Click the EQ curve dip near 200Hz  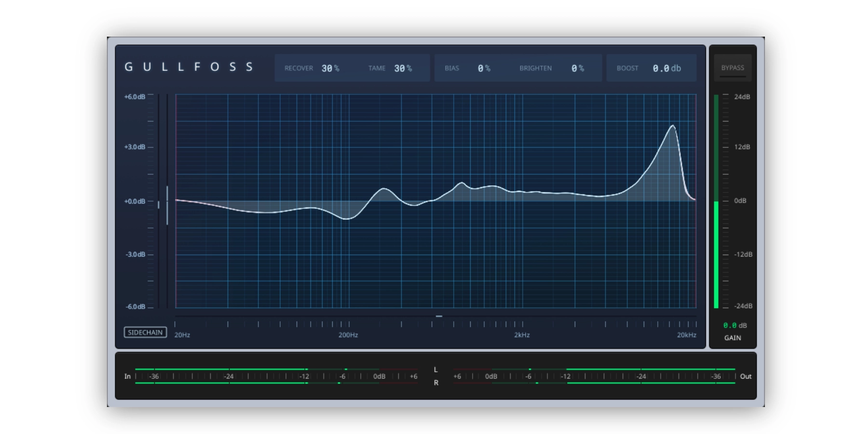[x=346, y=219]
